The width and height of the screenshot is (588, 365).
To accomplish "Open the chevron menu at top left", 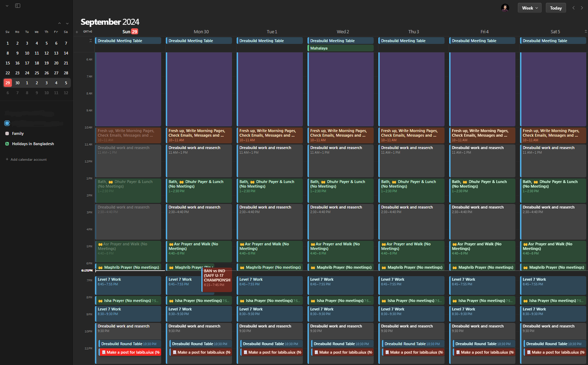I will point(7,6).
